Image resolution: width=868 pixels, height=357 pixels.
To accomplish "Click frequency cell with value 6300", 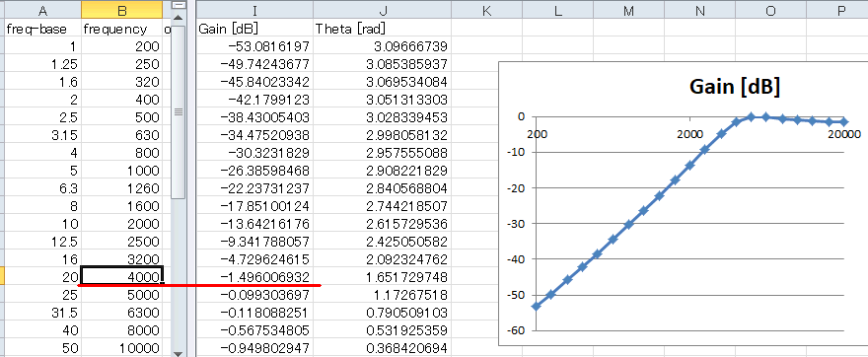I will [x=121, y=313].
